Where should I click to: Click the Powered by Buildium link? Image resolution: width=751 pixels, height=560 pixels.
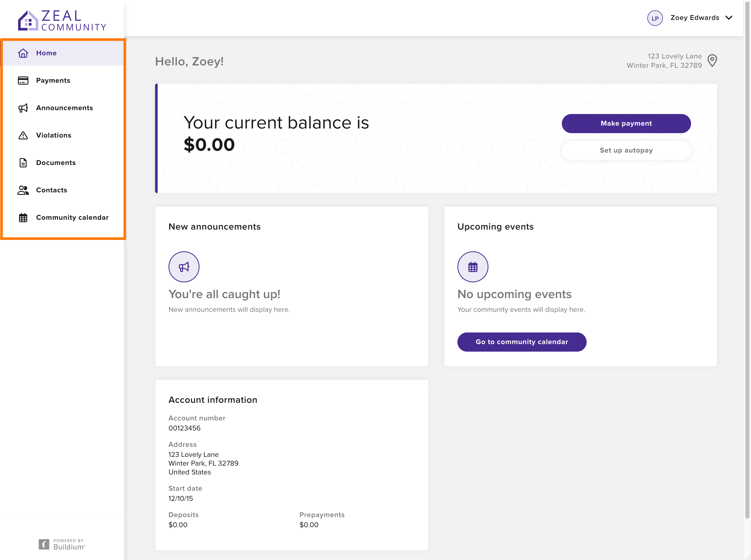click(62, 544)
